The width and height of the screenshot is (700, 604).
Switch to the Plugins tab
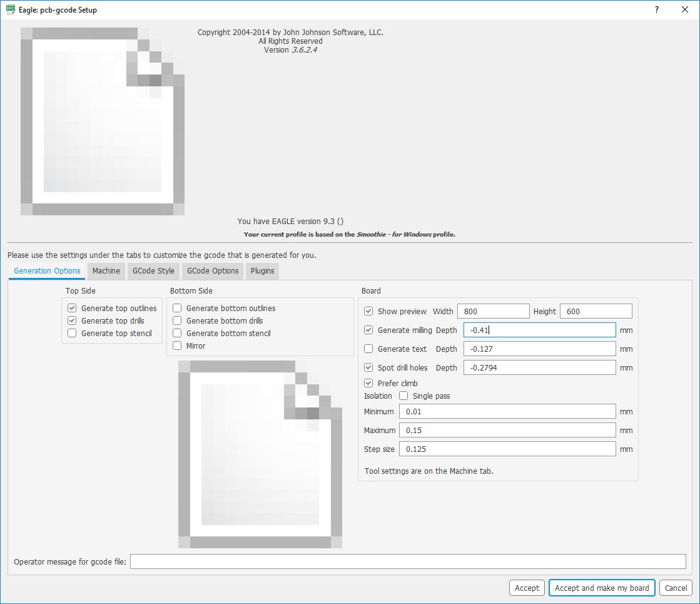tap(263, 271)
